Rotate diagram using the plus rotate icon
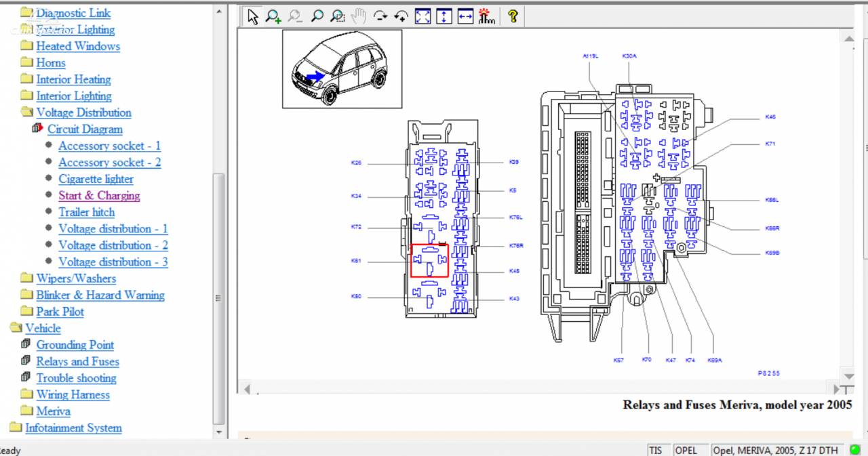The width and height of the screenshot is (868, 456). [401, 17]
